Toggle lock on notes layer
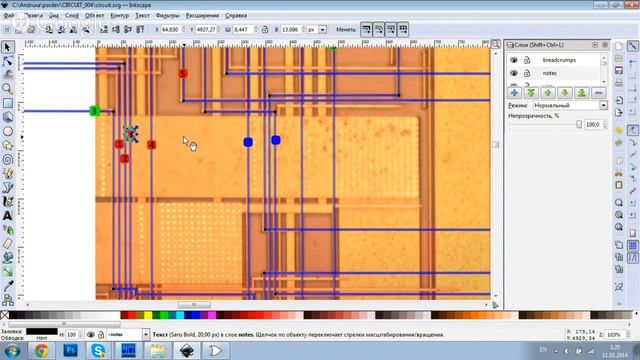The height and width of the screenshot is (360, 640). tap(527, 73)
